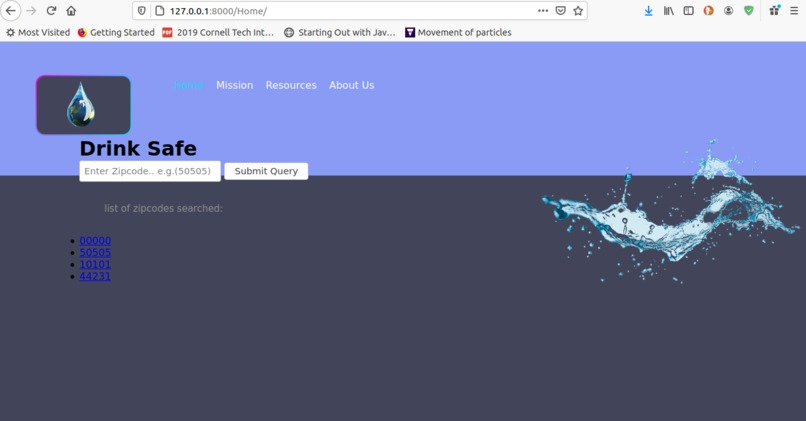Click the Submit Query button
The width and height of the screenshot is (806, 421).
266,171
